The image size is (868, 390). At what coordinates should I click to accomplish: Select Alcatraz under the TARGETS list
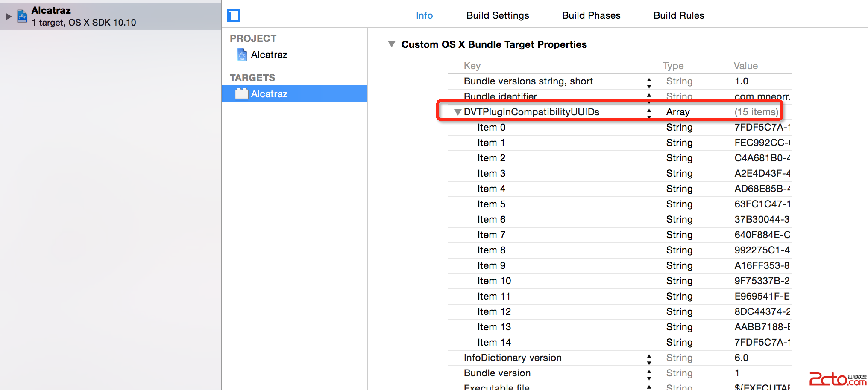(x=269, y=94)
